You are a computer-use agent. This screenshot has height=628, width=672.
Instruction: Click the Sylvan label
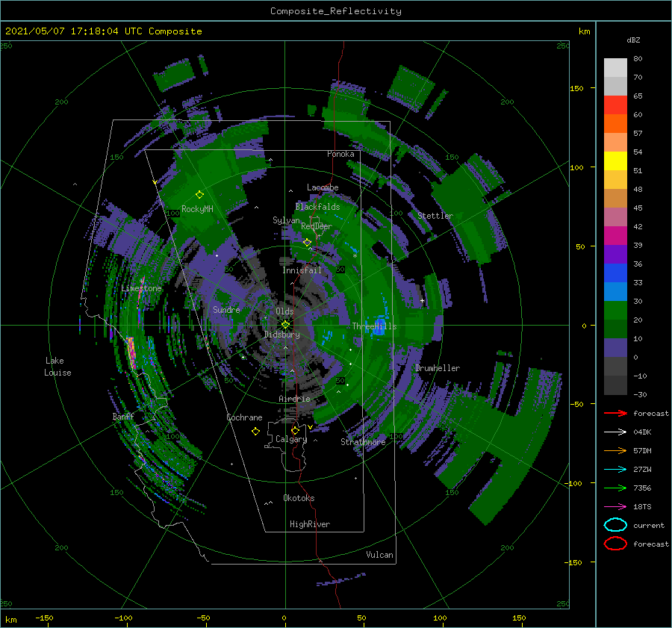coord(286,220)
